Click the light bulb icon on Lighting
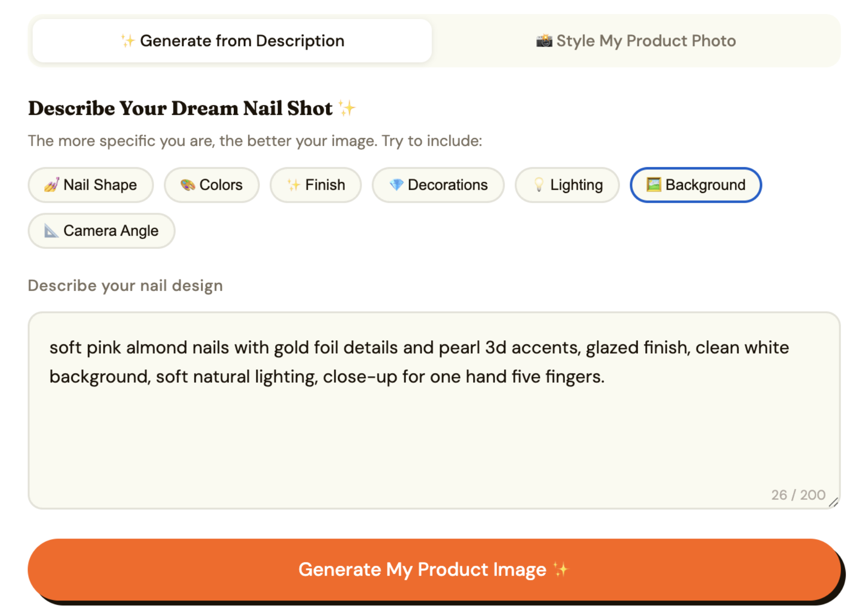The width and height of the screenshot is (865, 616). pyautogui.click(x=539, y=185)
